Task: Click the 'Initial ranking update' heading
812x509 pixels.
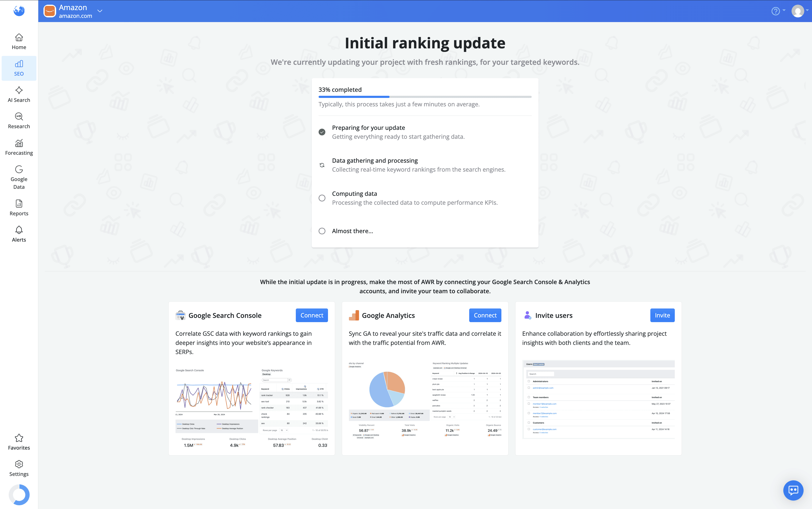Action: [425, 43]
